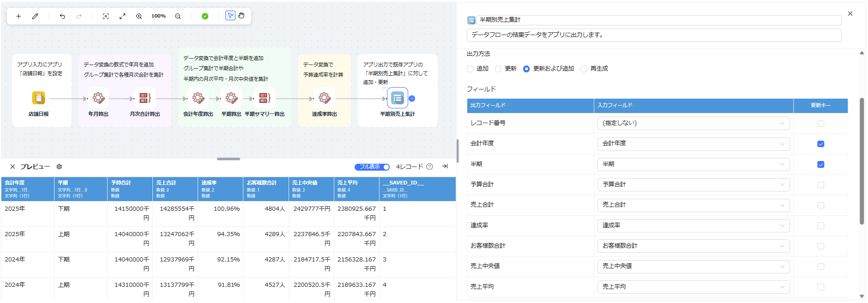Open input field dropdown for 予算合計
The width and height of the screenshot is (868, 303).
point(693,184)
